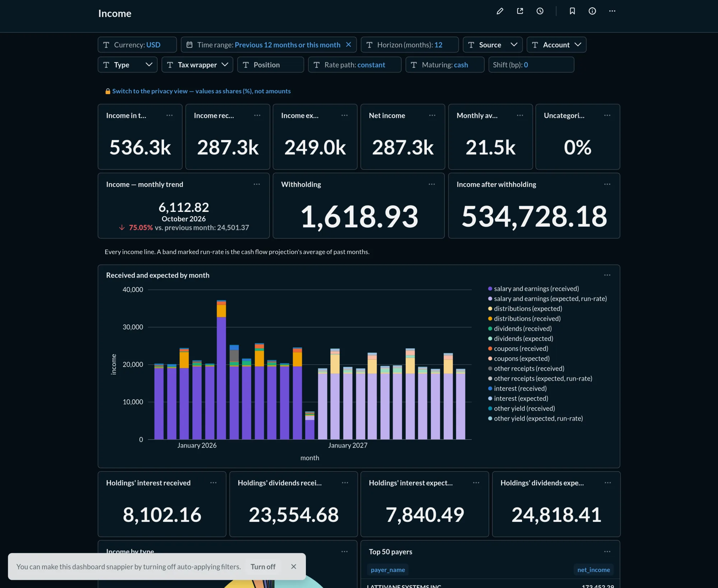718x588 pixels.
Task: Expand the Type filter dropdown
Action: tap(127, 65)
